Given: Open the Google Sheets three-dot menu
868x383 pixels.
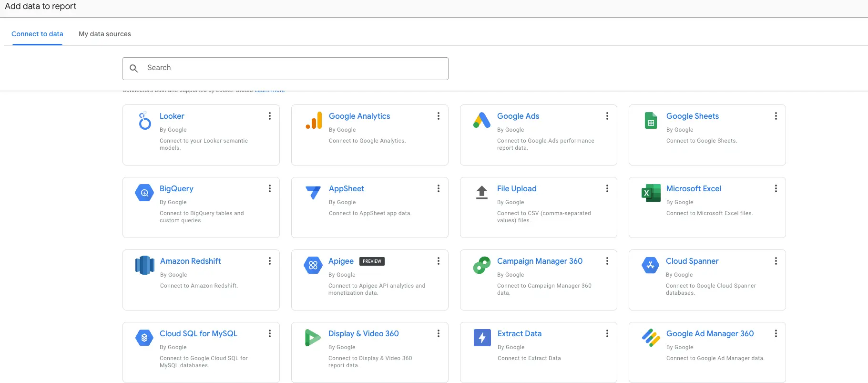Looking at the screenshot, I should (x=776, y=116).
